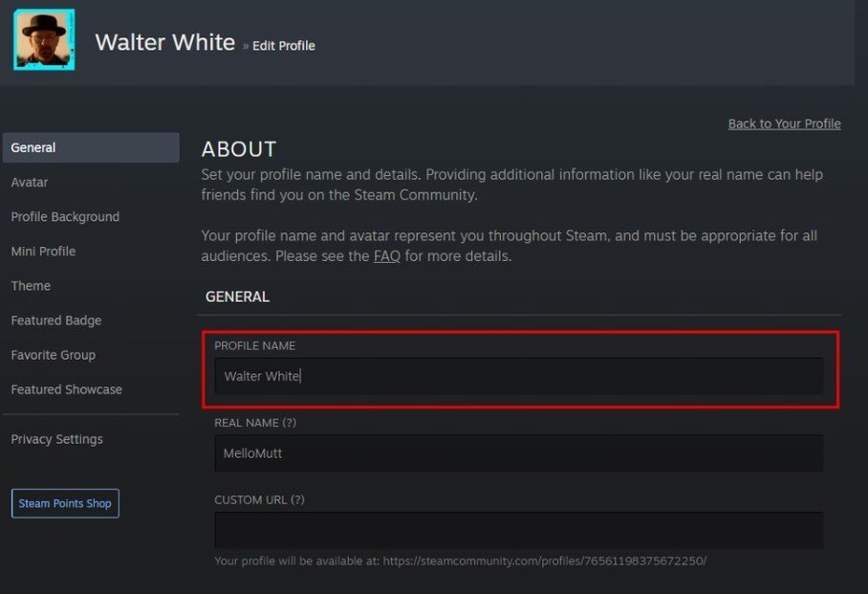The width and height of the screenshot is (868, 594).
Task: Open the Walter White profile name heading link
Action: tap(165, 42)
